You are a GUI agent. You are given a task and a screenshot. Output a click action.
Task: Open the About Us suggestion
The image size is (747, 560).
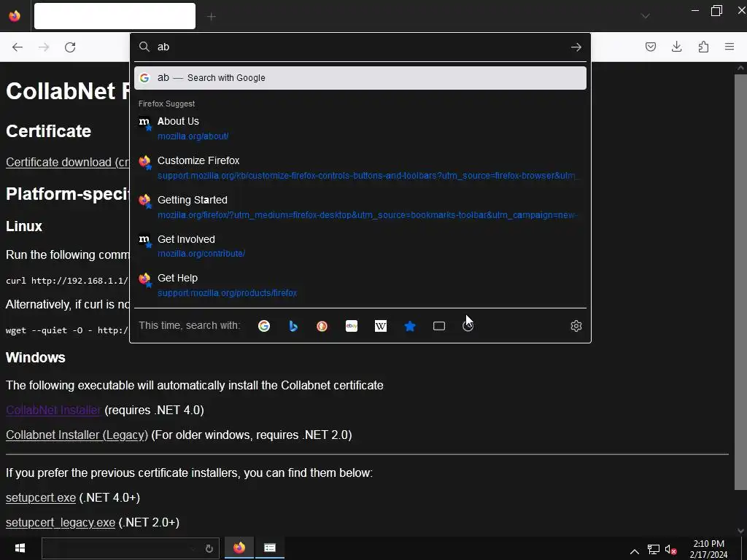coord(360,128)
